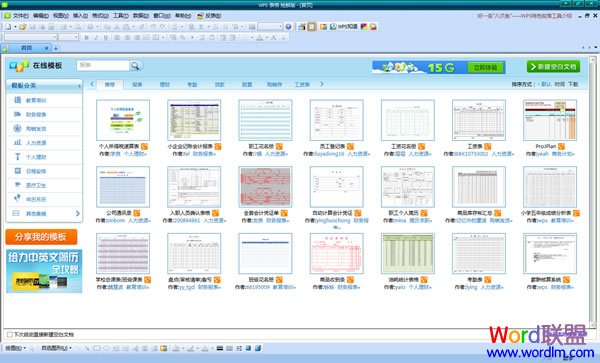The height and width of the screenshot is (363, 600).
Task: Click the orange icon beside 公司通讯录
Action: 137,213
